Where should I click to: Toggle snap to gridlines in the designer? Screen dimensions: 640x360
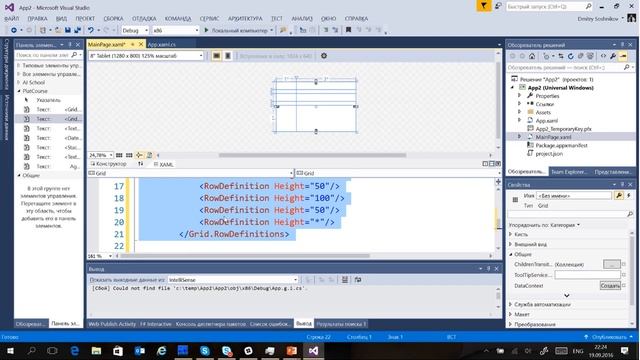(129, 155)
